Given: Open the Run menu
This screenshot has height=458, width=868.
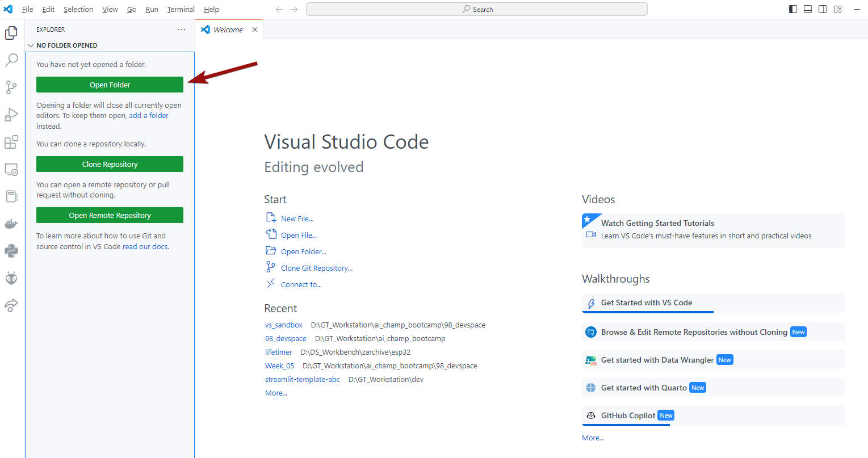Looking at the screenshot, I should 152,9.
